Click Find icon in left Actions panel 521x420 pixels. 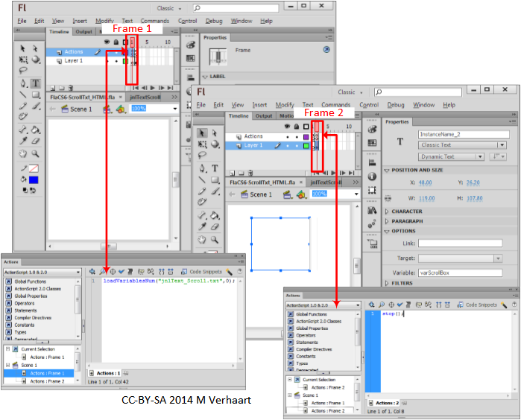[102, 272]
